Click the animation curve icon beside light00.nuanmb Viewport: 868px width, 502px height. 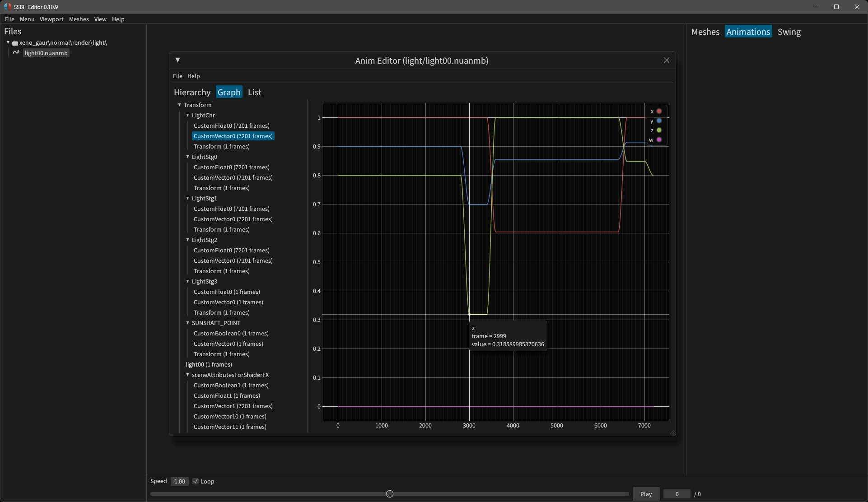(16, 53)
